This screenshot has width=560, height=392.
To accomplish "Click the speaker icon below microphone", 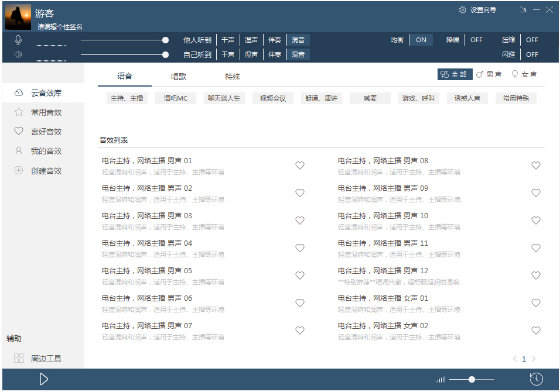I will pos(18,54).
